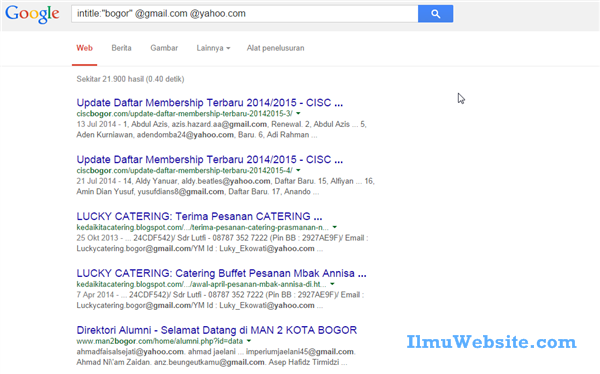Expand arrow next to ciscbogor URL ending 20142015-4
The width and height of the screenshot is (600, 374).
pos(298,170)
